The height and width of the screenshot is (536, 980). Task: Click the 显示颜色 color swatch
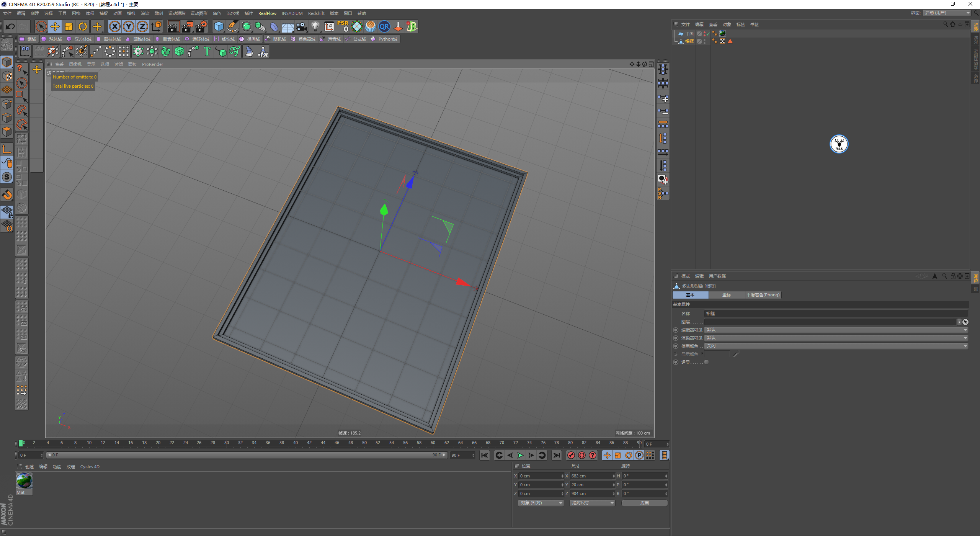717,354
